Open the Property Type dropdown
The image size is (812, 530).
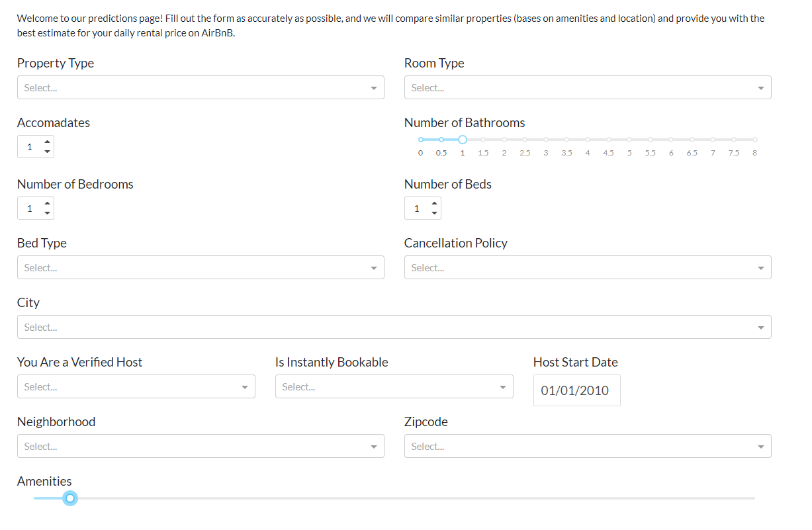200,87
